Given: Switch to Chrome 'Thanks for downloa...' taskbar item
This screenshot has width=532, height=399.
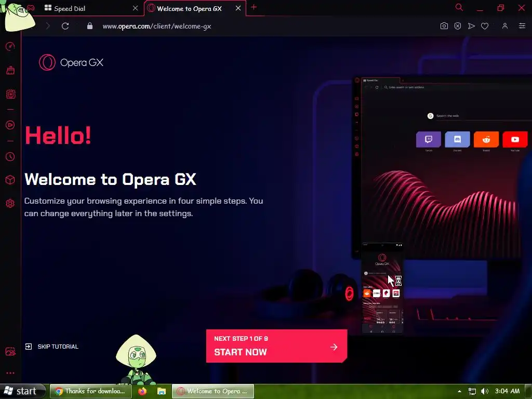Looking at the screenshot, I should [x=90, y=391].
